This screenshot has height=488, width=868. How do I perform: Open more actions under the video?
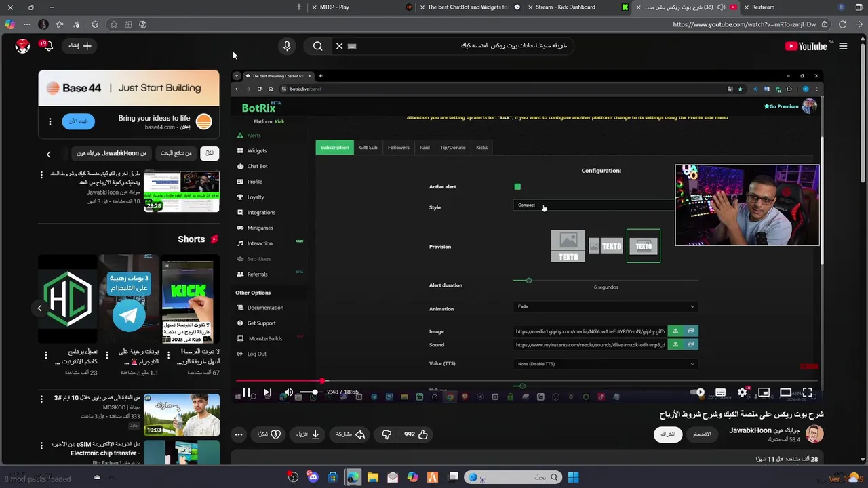[x=239, y=434]
